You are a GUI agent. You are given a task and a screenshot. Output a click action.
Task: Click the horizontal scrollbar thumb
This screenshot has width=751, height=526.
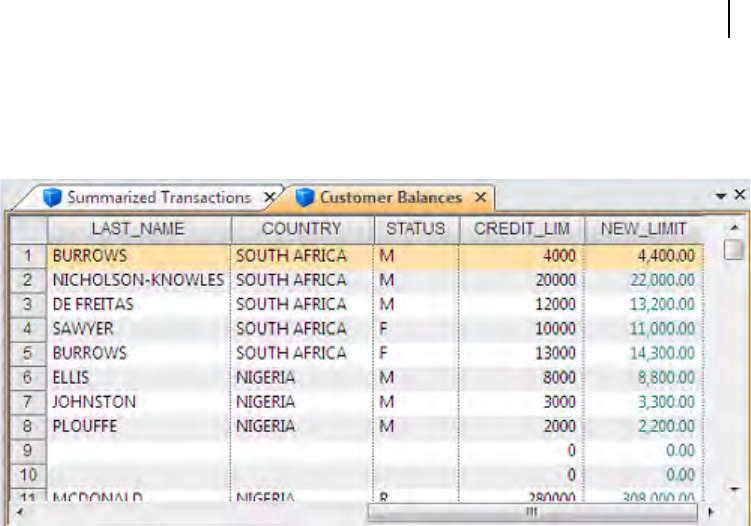click(532, 512)
